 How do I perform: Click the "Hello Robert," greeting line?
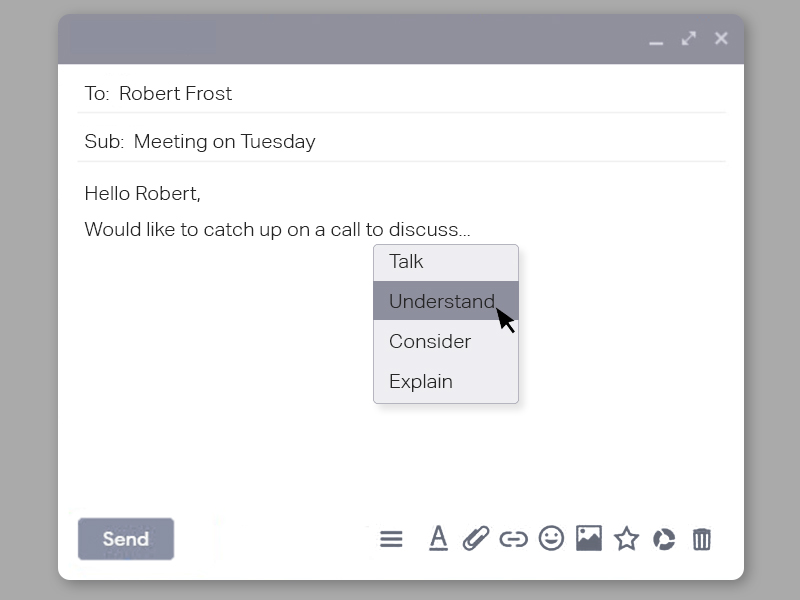click(x=143, y=193)
